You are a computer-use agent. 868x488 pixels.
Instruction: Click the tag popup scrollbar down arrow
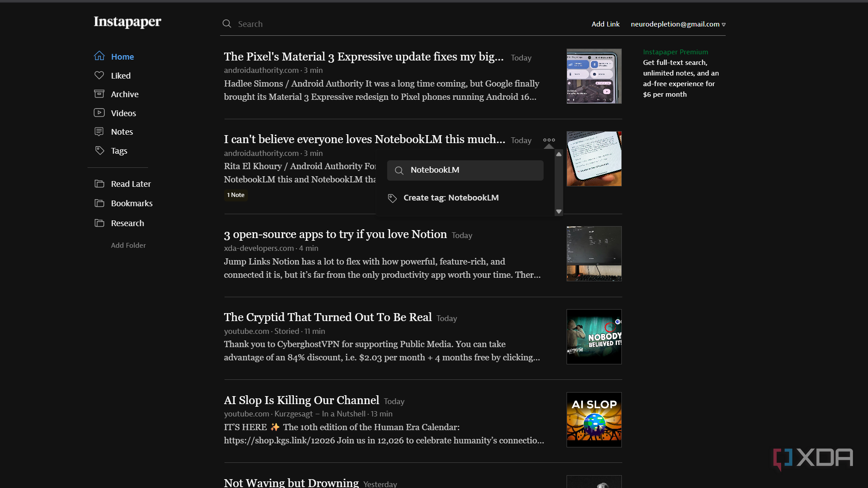[559, 212]
